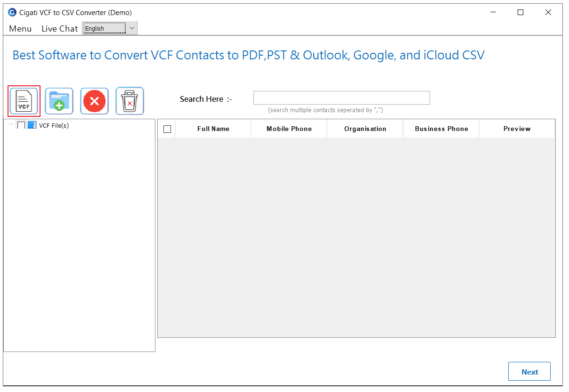Click the Cigati logo in the title bar
This screenshot has width=569, height=392.
[x=12, y=13]
